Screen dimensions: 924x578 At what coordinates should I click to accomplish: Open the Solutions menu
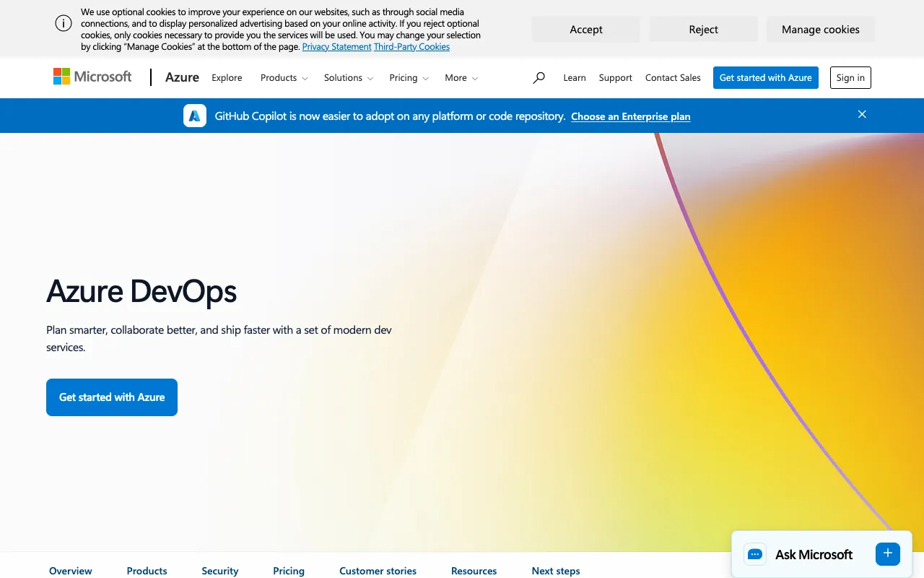pyautogui.click(x=348, y=77)
